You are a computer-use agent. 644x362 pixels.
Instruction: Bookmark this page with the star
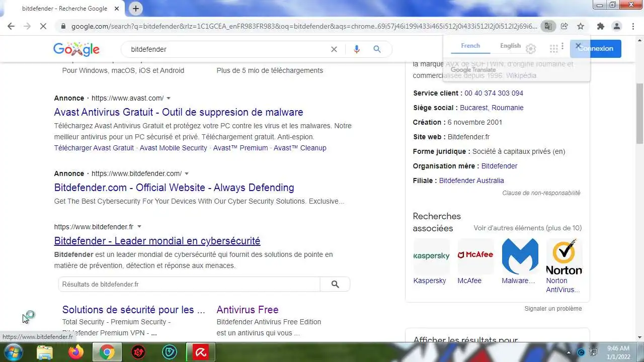pyautogui.click(x=581, y=26)
